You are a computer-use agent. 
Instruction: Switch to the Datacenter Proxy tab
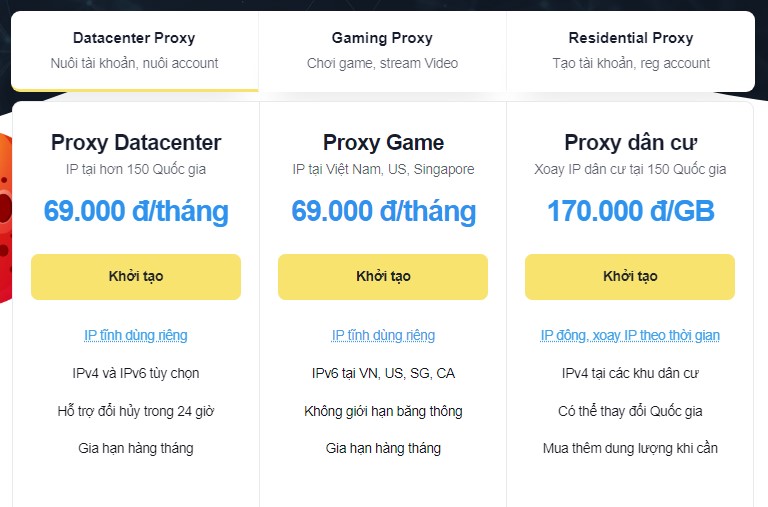click(x=134, y=50)
